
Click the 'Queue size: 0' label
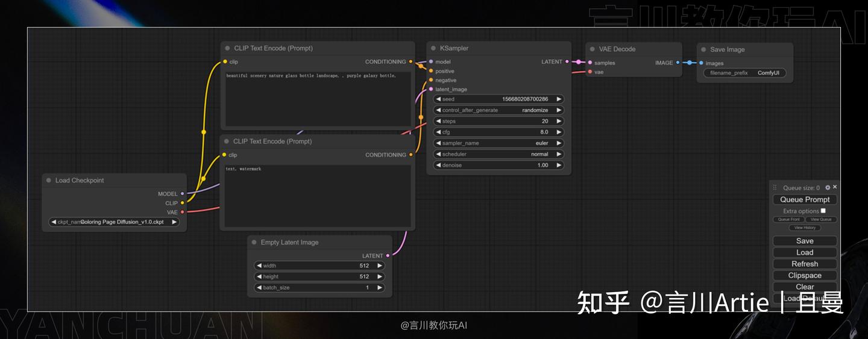pos(801,188)
